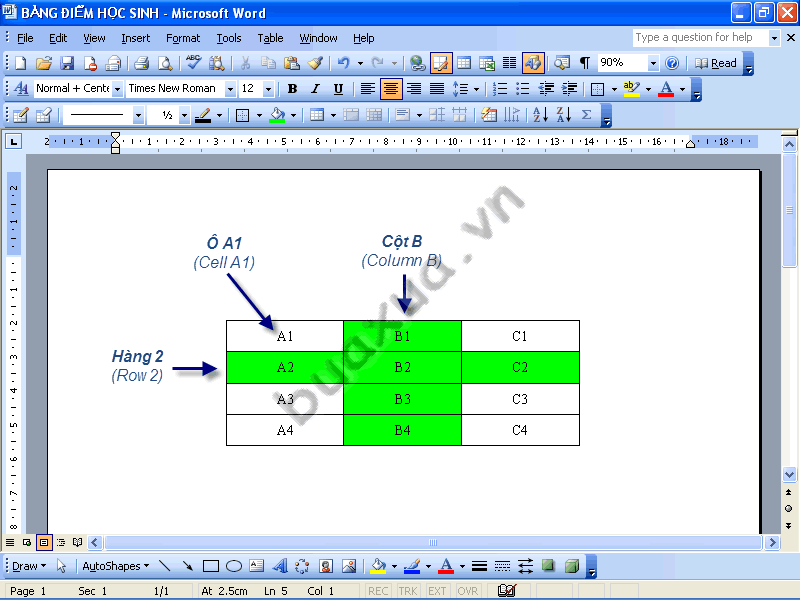Screen dimensions: 800x600
Task: Open the Edit menu
Action: coord(58,38)
